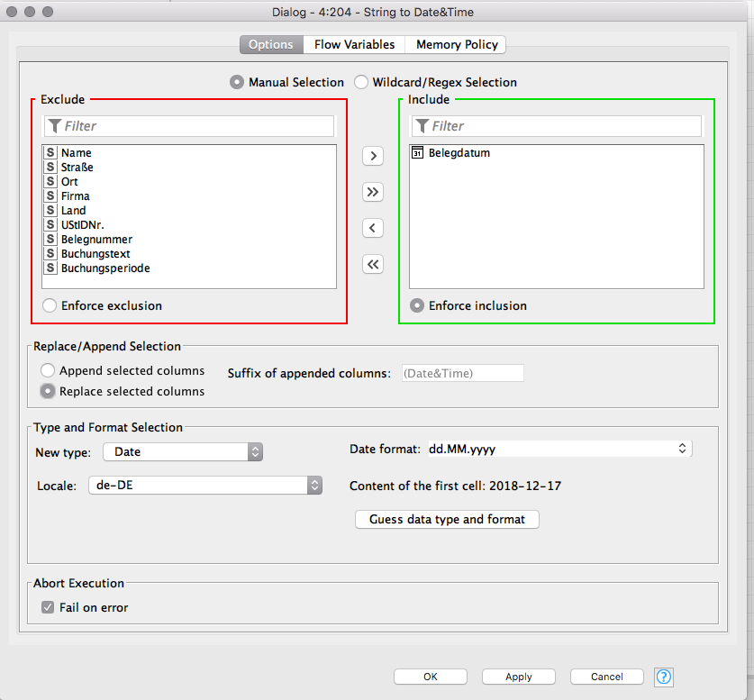The width and height of the screenshot is (754, 700).
Task: Expand the Date format combo box
Action: coord(682,449)
